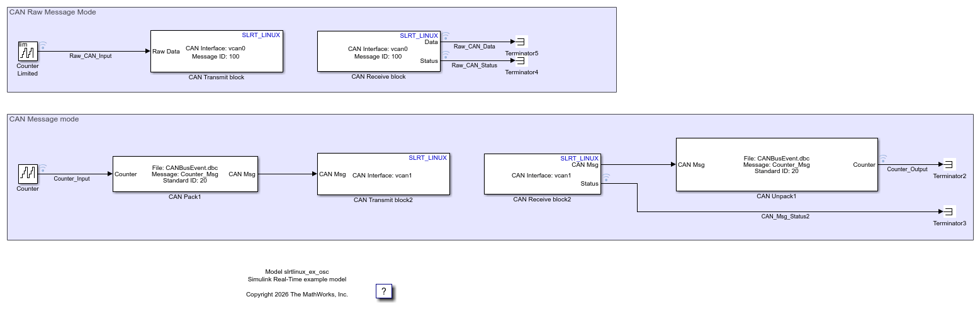Viewport: 980px width, 321px height.
Task: Click logging badge on Counter_Output signal
Action: [x=883, y=159]
